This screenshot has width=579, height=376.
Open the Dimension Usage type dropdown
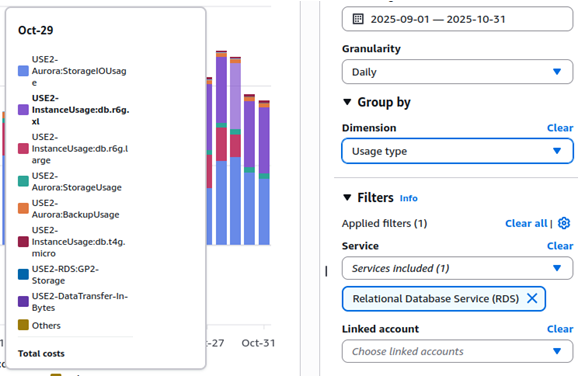457,151
